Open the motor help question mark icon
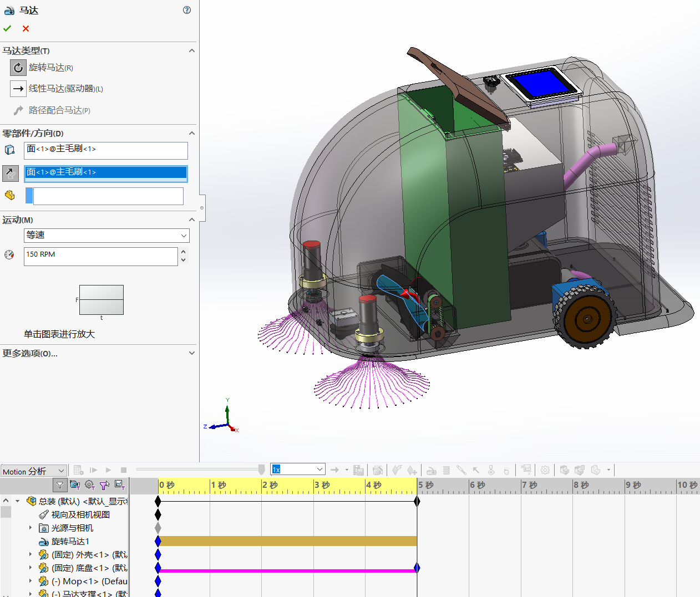Image resolution: width=700 pixels, height=597 pixels. 187,10
